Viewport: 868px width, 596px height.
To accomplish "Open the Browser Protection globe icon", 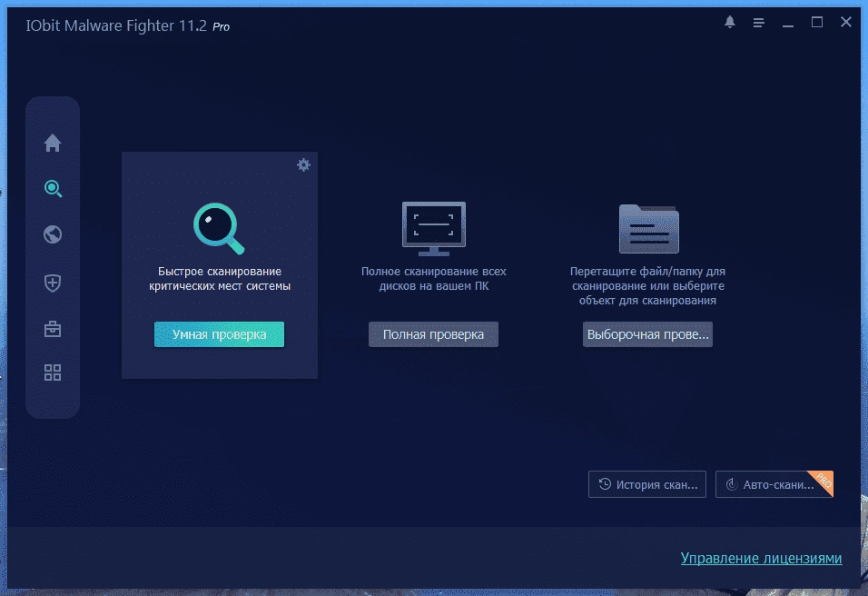I will coord(53,234).
